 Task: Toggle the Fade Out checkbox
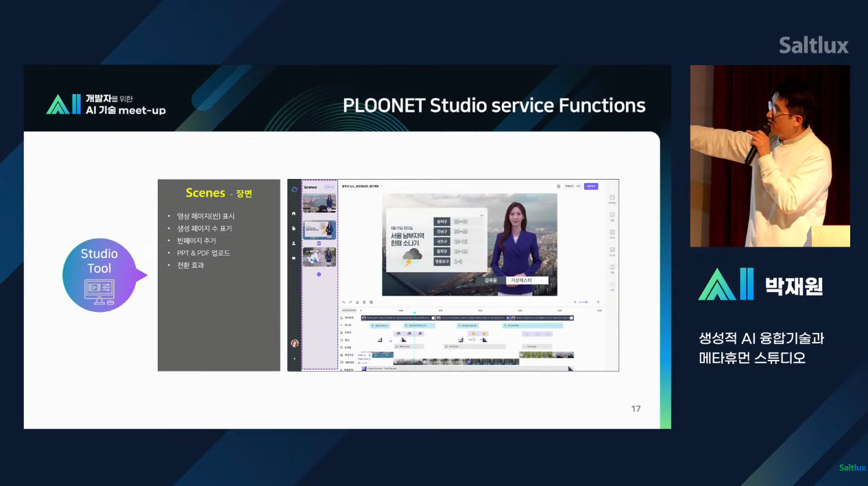[370, 359]
